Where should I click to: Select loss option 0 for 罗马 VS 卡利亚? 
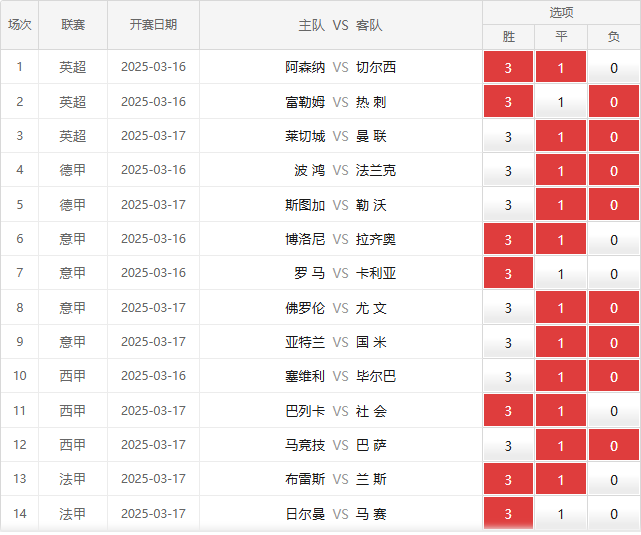tap(614, 273)
